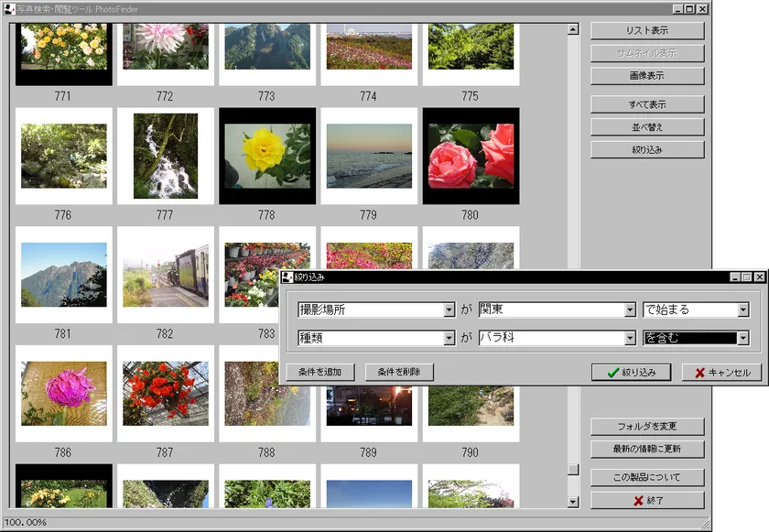
Task: Select the yellow rose thumbnail 778
Action: [x=267, y=157]
